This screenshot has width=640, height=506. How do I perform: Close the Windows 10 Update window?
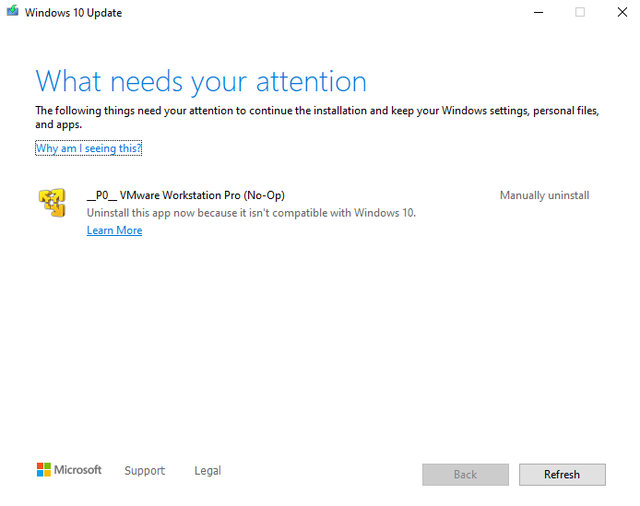click(622, 12)
